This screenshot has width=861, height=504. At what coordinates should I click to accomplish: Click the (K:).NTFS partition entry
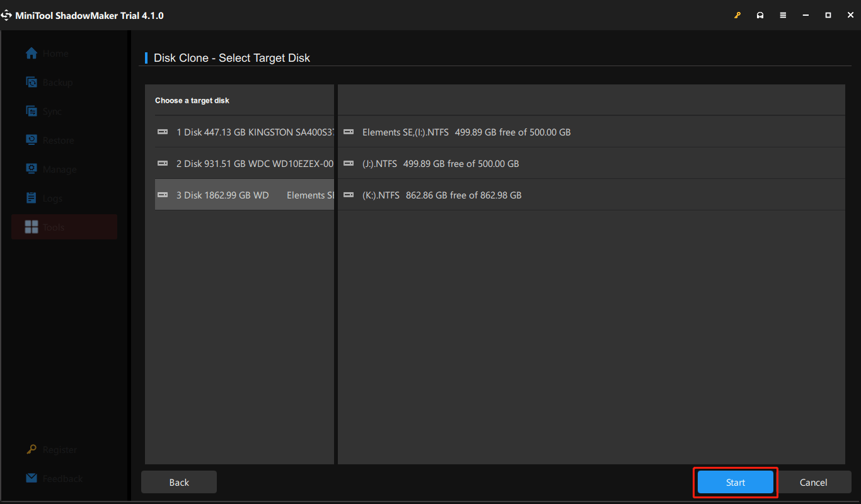[441, 195]
